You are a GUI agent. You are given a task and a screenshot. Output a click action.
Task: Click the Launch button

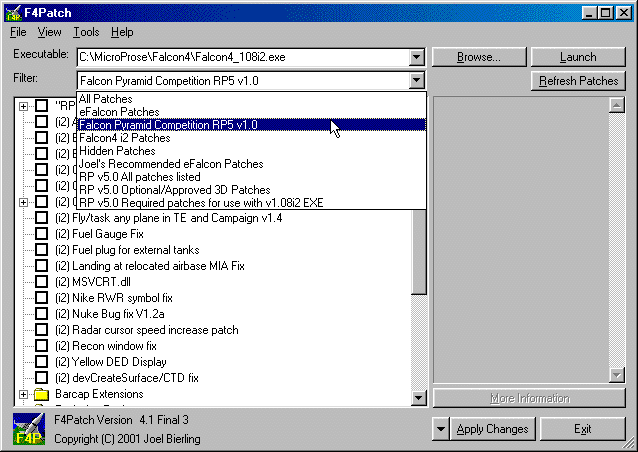click(x=577, y=57)
